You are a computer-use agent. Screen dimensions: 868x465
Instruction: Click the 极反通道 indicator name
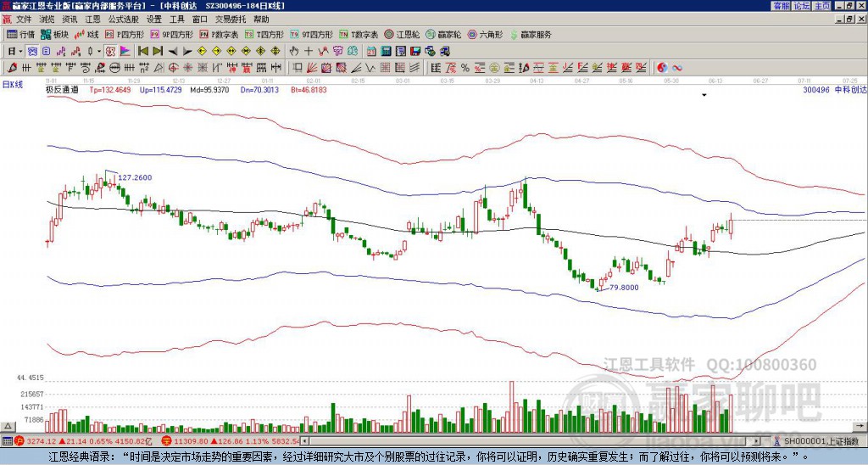tap(62, 89)
